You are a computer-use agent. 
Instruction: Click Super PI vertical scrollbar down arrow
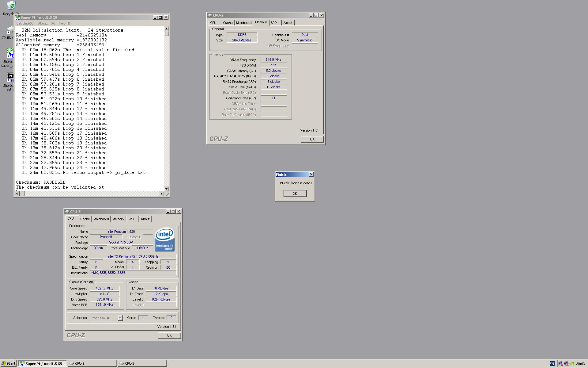pyautogui.click(x=167, y=189)
